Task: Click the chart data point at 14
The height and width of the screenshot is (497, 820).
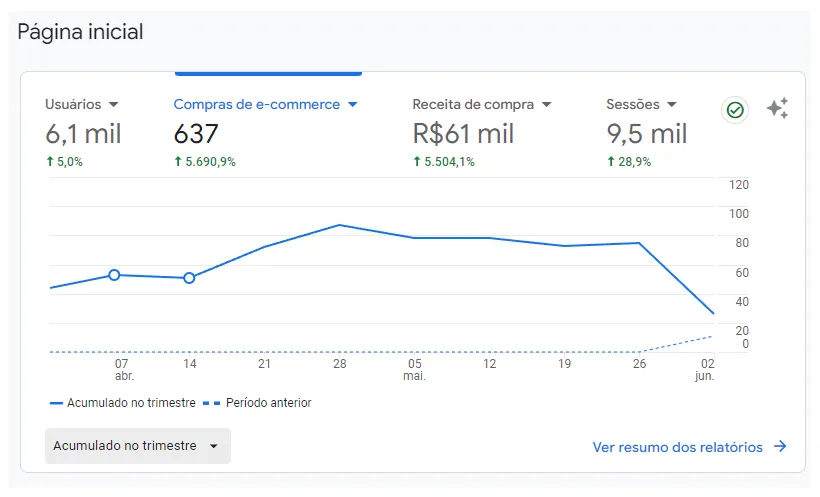Action: click(189, 278)
